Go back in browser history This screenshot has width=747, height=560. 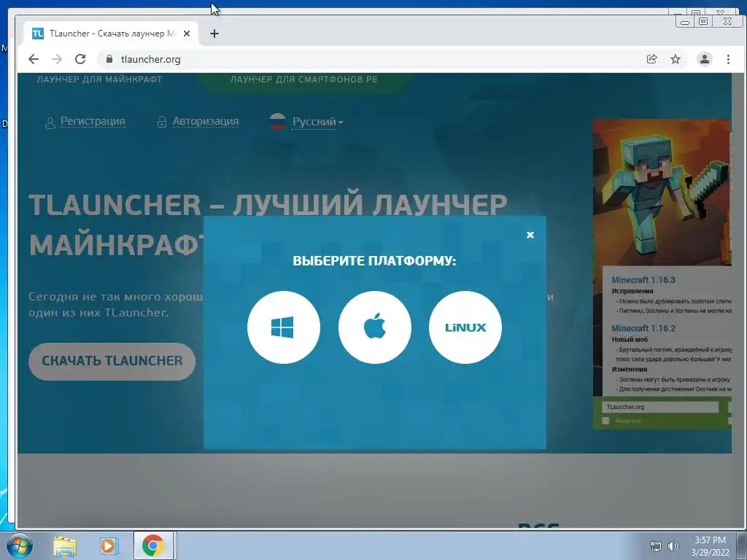tap(34, 59)
